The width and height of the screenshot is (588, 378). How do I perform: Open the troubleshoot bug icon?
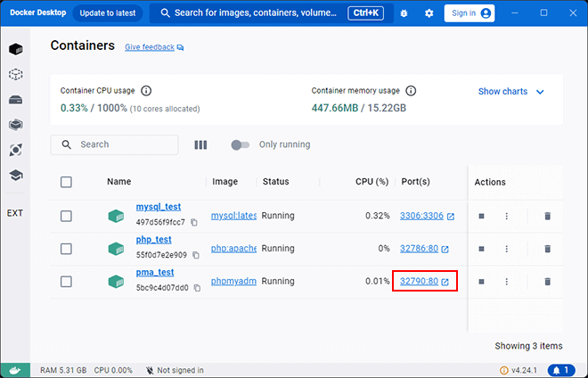tap(404, 13)
